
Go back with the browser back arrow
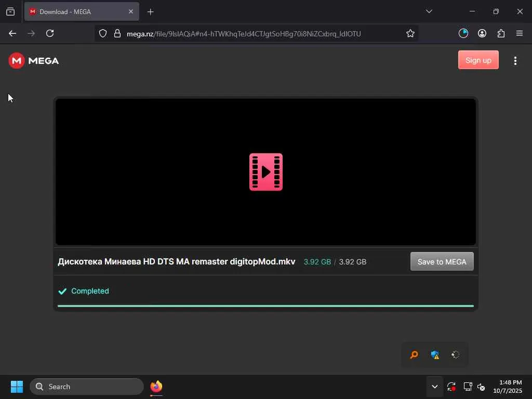coord(12,33)
